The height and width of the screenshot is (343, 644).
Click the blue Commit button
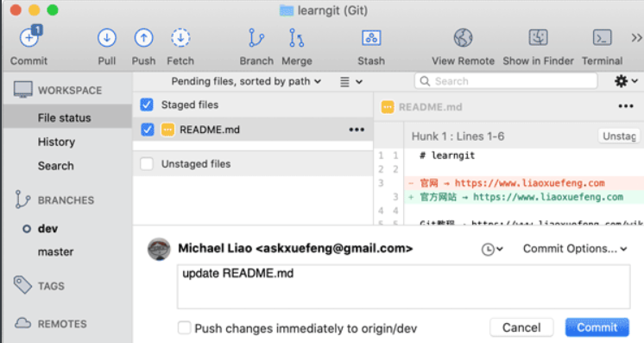597,327
